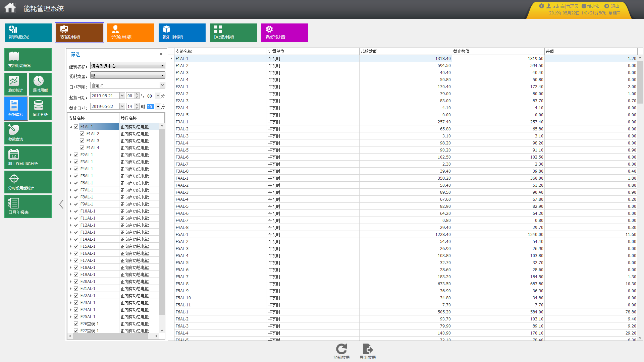644x362 pixels.
Task: Uncheck F26空调-1 checkbox
Action: coord(76,324)
